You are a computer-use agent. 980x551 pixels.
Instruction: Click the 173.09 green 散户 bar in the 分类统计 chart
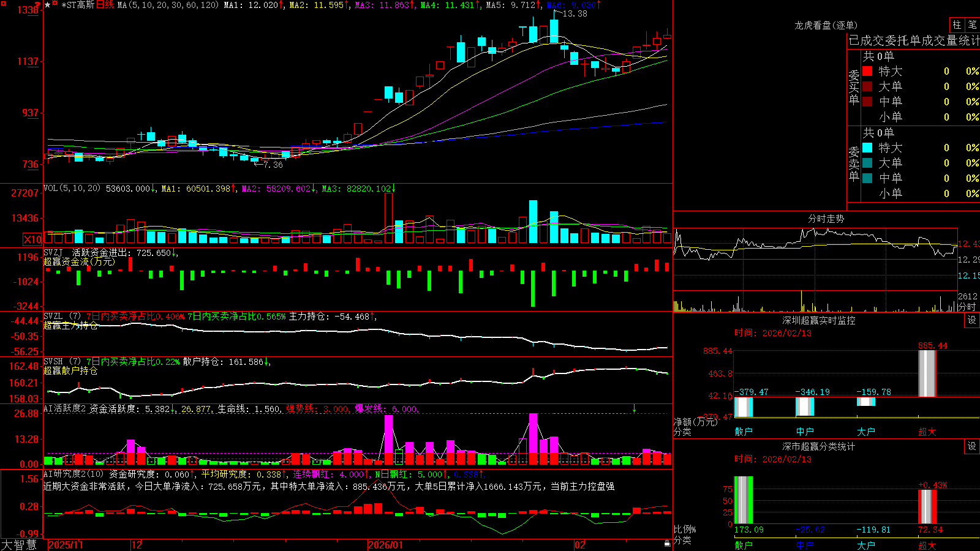tap(744, 500)
